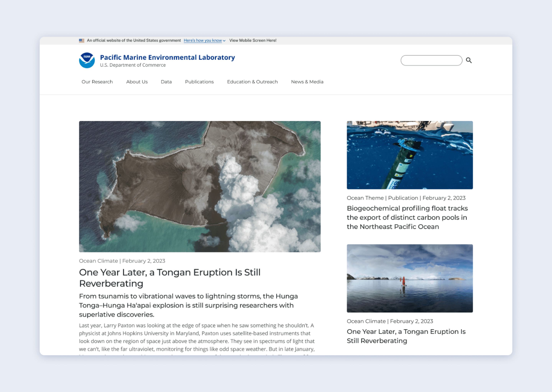Image resolution: width=552 pixels, height=392 pixels.
Task: Click the NOAA logo icon
Action: click(87, 60)
